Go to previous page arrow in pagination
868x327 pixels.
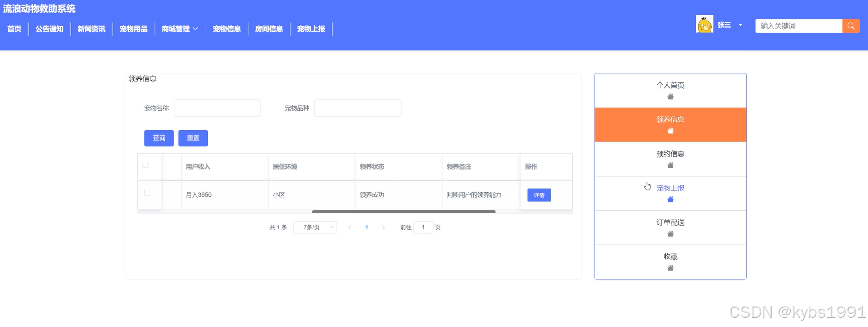[350, 227]
